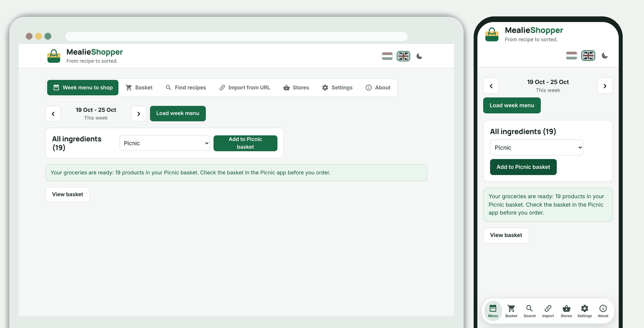Select the English flag in desktop header
Image resolution: width=644 pixels, height=328 pixels.
[403, 56]
